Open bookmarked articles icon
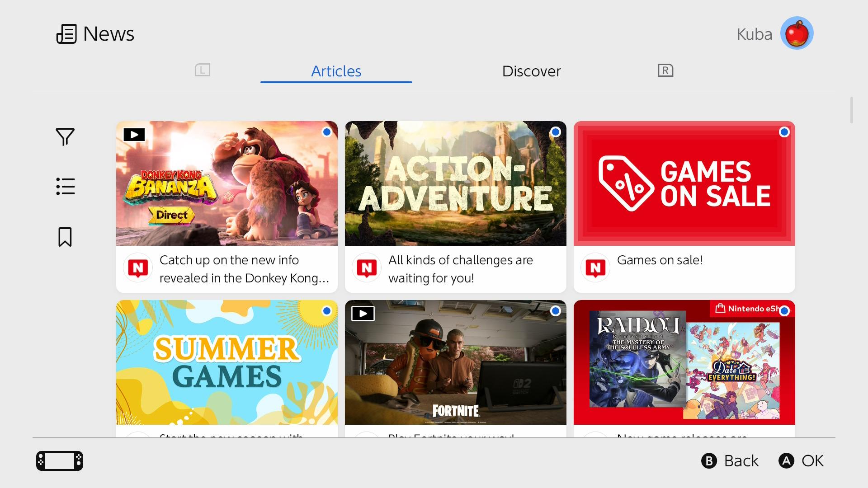868x488 pixels. [65, 237]
